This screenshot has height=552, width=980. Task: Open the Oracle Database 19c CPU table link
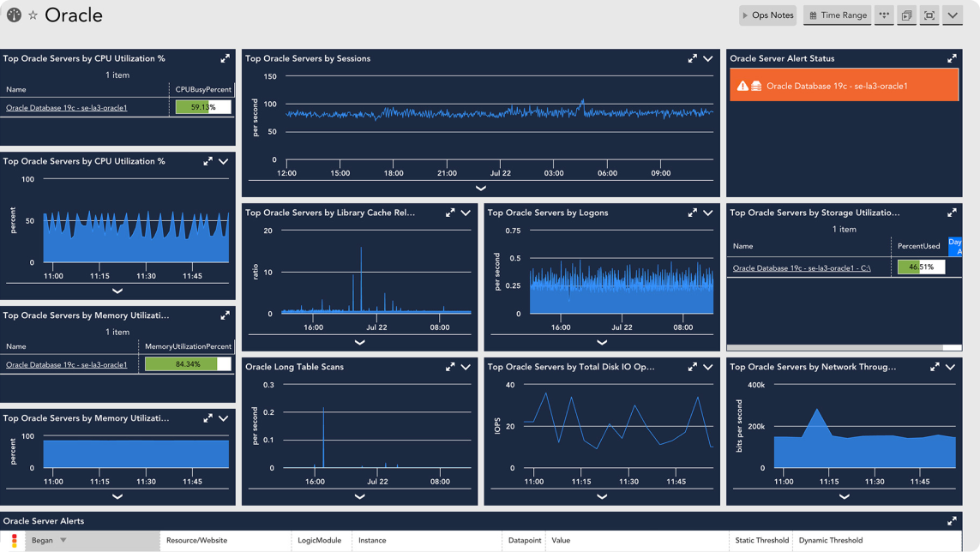point(66,108)
